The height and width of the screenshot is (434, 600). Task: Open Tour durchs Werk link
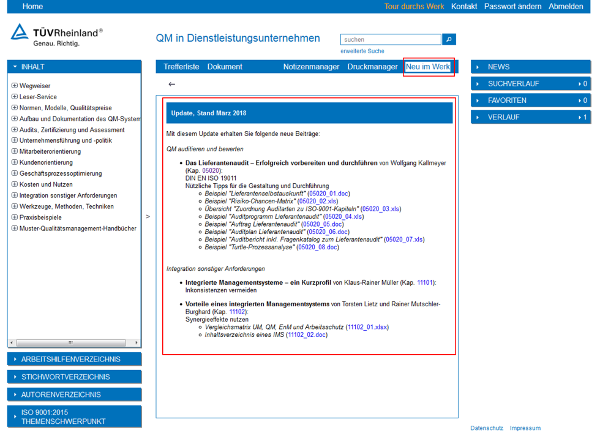[414, 6]
